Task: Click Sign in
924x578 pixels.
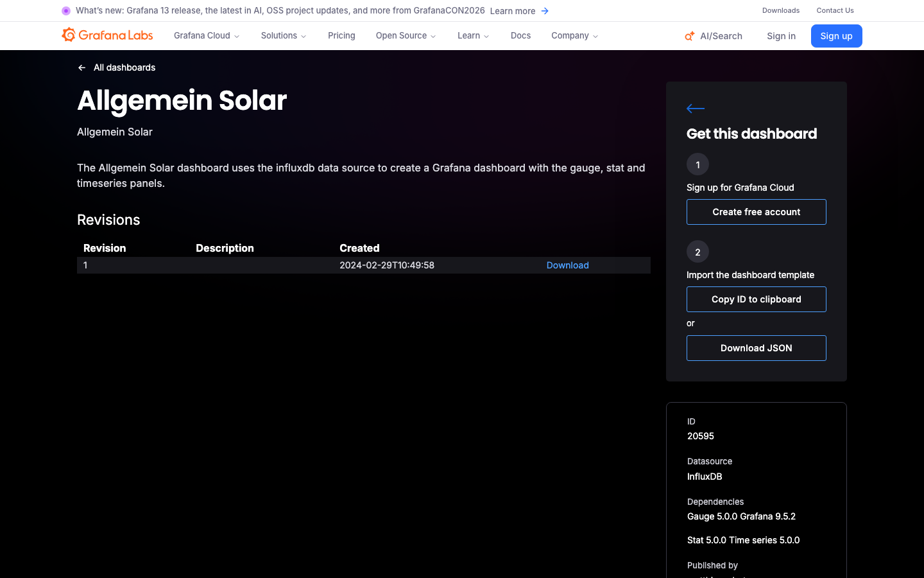Action: pyautogui.click(x=781, y=36)
